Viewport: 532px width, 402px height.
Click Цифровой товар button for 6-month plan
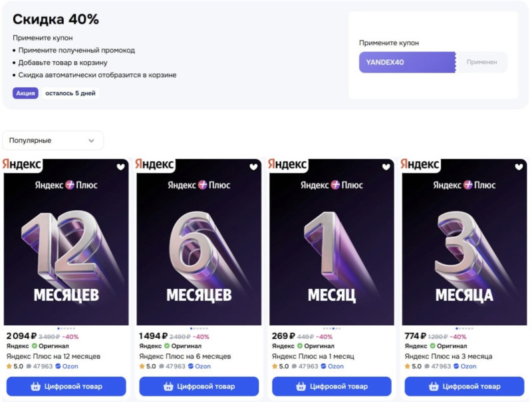point(199,386)
